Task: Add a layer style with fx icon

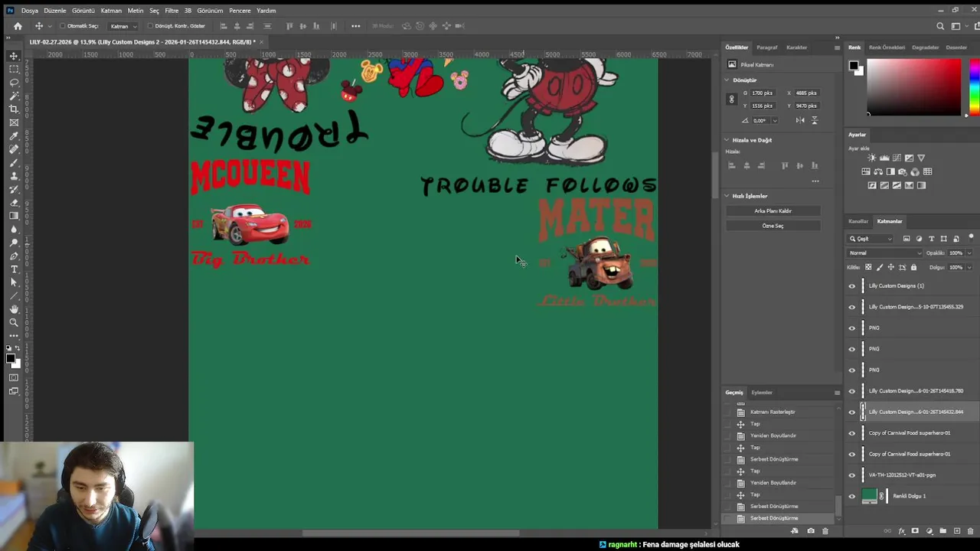Action: pos(901,531)
